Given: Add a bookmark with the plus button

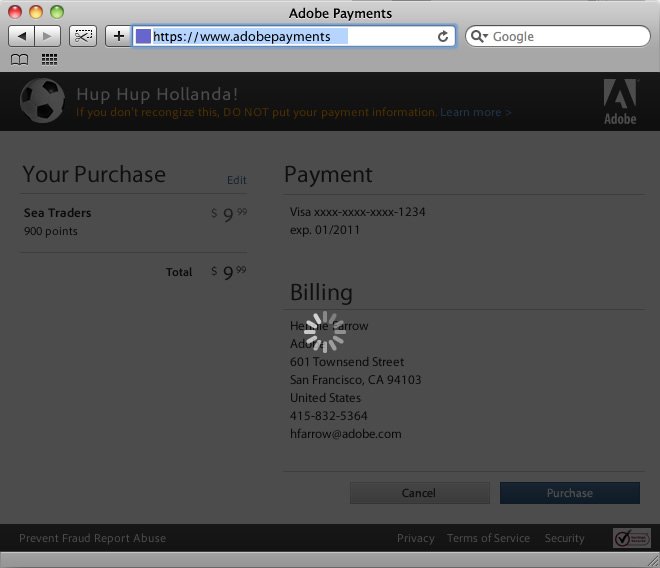Looking at the screenshot, I should [119, 36].
